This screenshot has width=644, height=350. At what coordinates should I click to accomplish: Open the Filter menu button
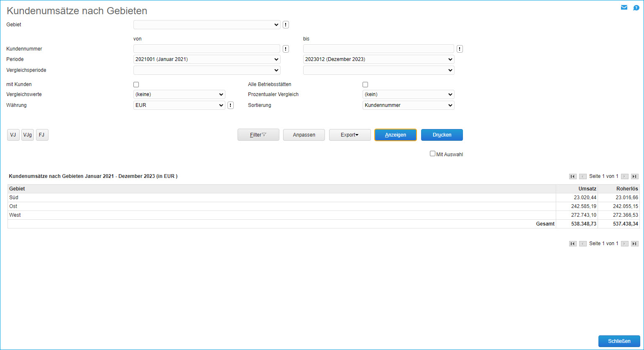[258, 135]
